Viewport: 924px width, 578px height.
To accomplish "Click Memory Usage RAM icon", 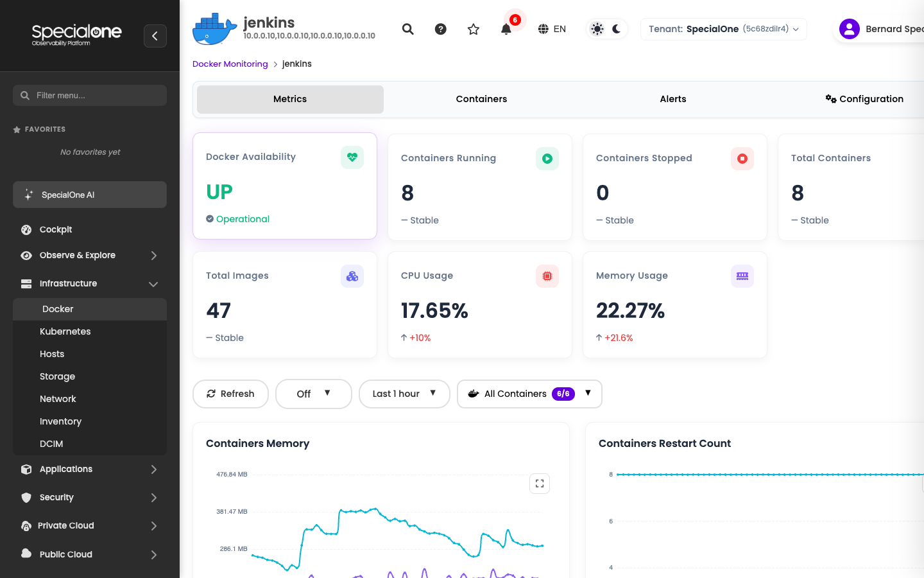I will (x=742, y=276).
